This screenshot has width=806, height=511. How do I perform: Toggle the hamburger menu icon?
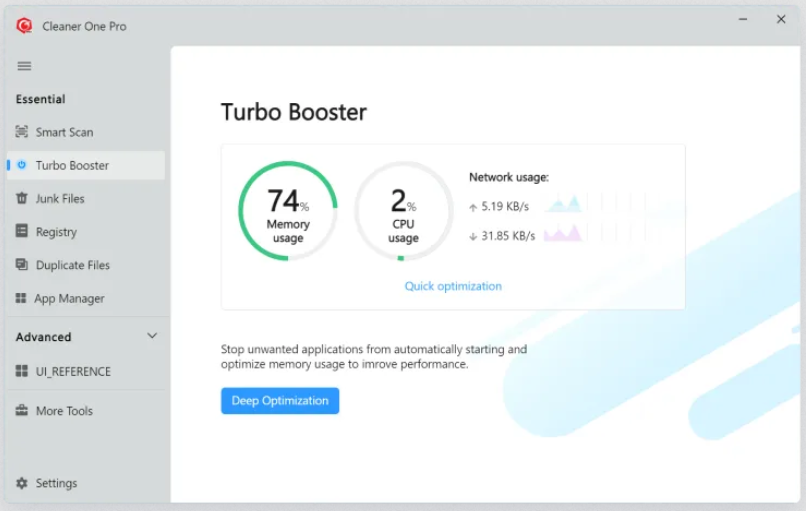tap(24, 66)
